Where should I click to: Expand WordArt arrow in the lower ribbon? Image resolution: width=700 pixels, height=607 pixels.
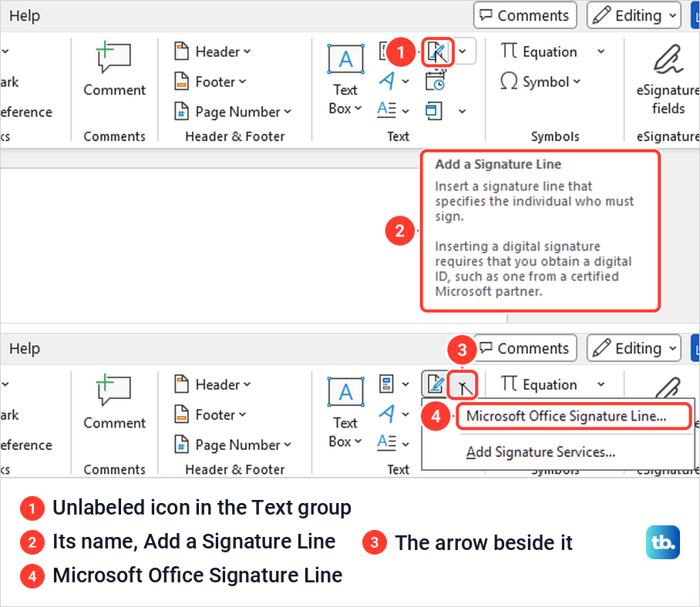coord(406,414)
